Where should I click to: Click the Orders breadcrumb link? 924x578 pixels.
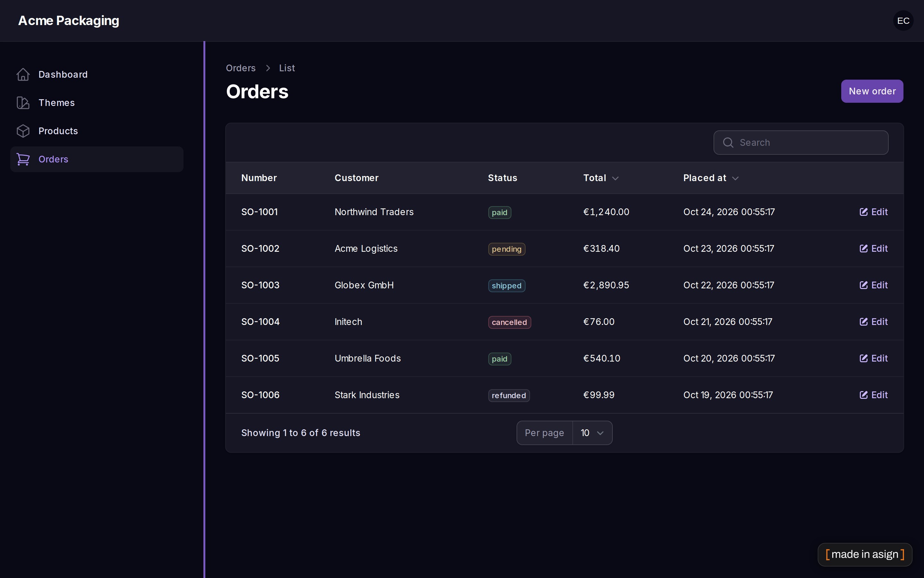pyautogui.click(x=241, y=68)
